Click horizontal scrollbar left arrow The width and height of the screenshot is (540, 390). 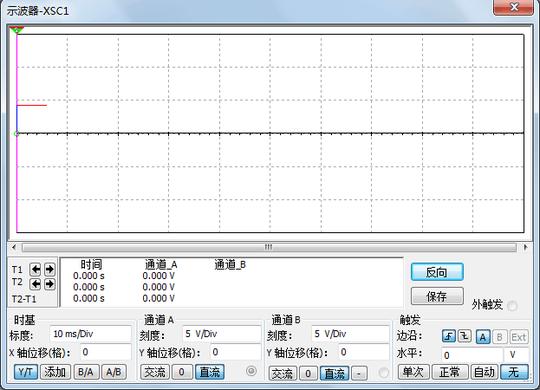[x=14, y=247]
